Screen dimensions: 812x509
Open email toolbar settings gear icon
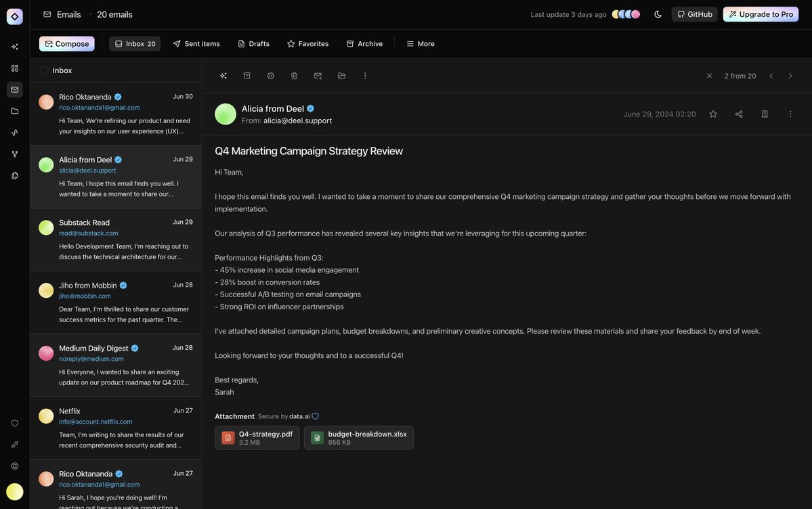click(x=270, y=76)
